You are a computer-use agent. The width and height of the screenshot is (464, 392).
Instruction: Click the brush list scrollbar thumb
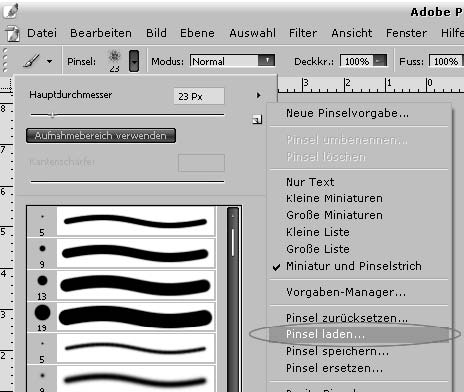(x=233, y=243)
